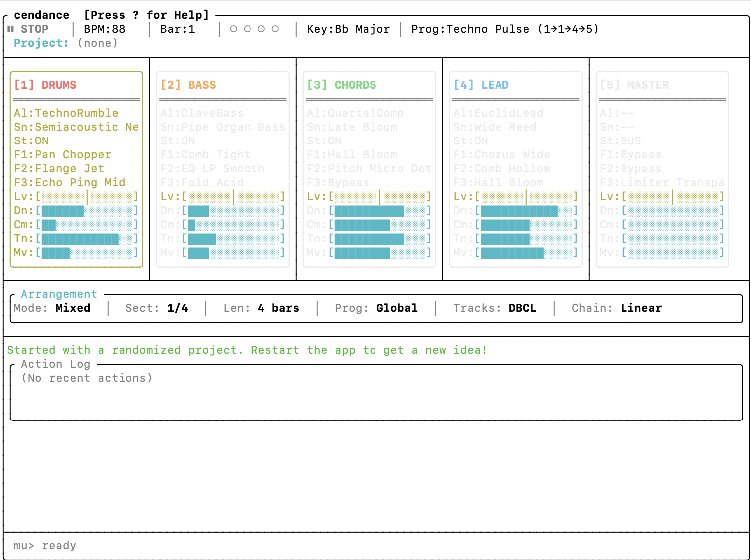Select the [3] CHORDS track header
751x560 pixels.
[342, 85]
